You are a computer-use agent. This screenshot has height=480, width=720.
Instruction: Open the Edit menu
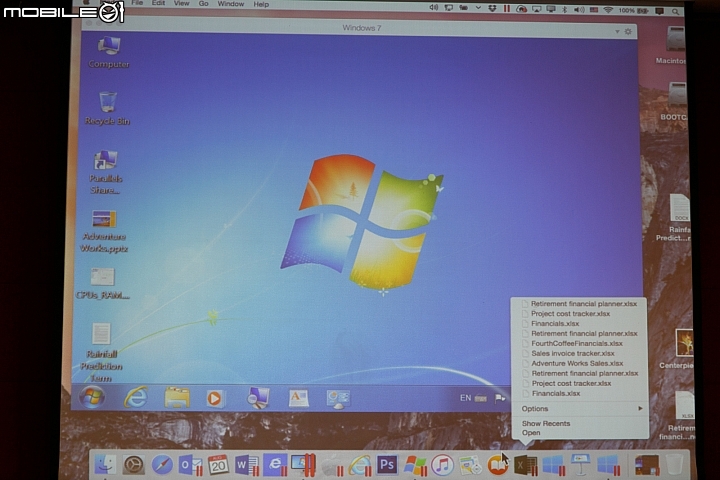point(158,3)
